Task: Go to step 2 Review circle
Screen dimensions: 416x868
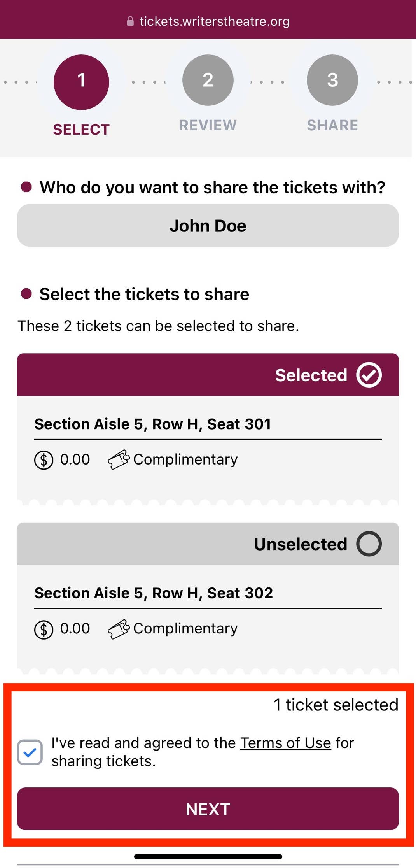Action: [208, 80]
